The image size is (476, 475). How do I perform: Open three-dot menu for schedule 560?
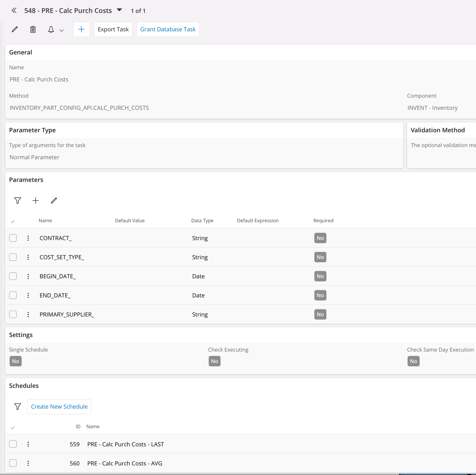pyautogui.click(x=28, y=463)
